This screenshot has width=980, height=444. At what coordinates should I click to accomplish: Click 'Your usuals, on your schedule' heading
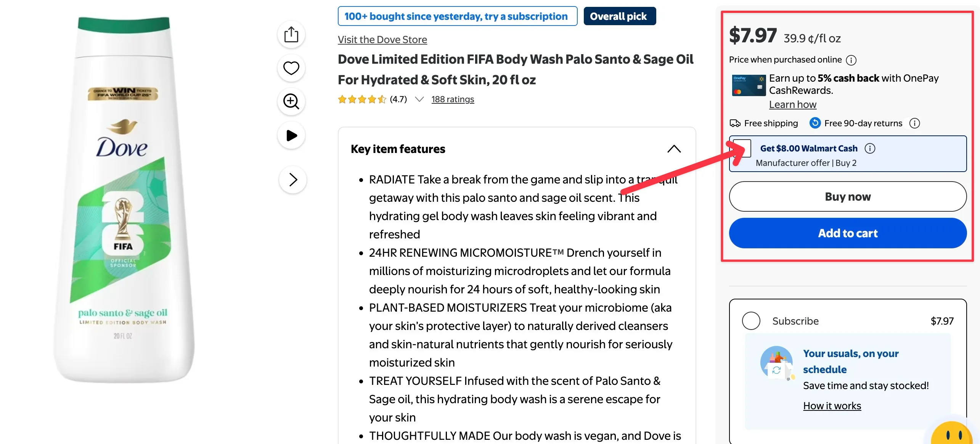tap(851, 361)
